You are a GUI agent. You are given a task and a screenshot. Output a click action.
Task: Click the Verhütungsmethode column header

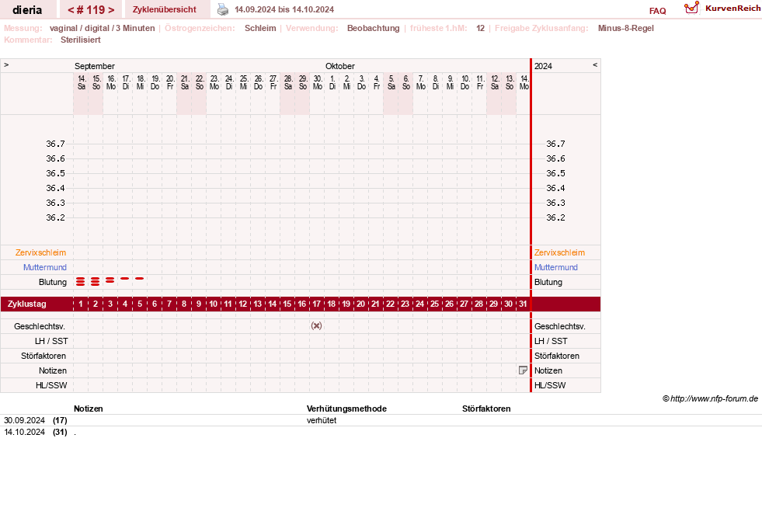tap(346, 409)
